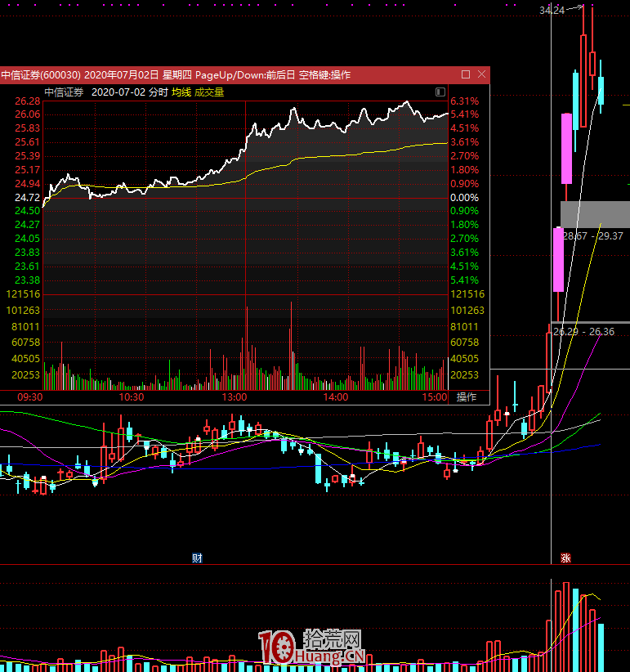Click the 34.24 high price annotation

pyautogui.click(x=552, y=10)
